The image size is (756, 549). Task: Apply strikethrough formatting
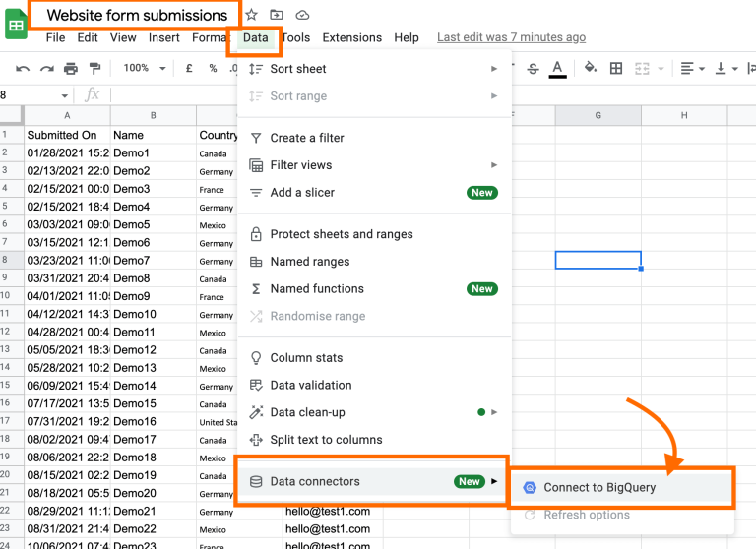point(533,69)
